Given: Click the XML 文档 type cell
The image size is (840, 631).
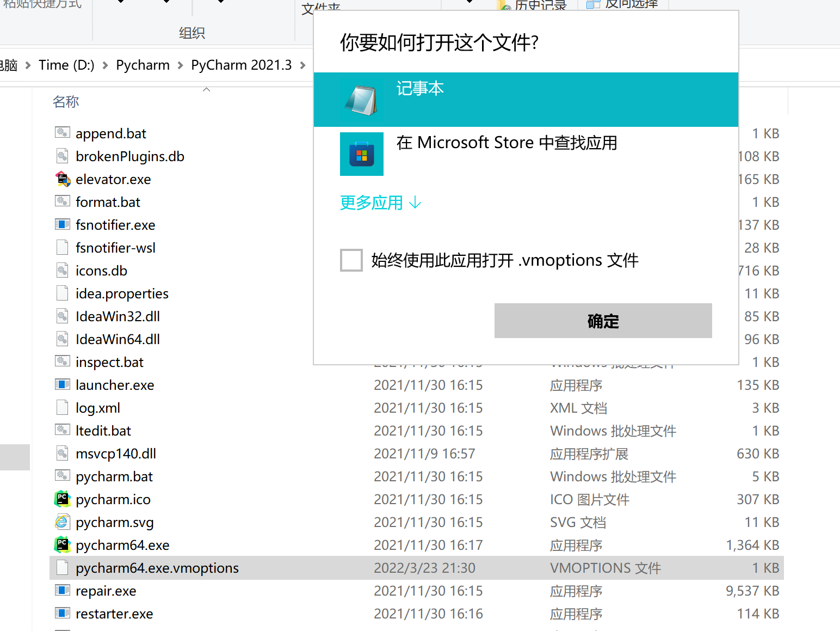Looking at the screenshot, I should (x=578, y=408).
